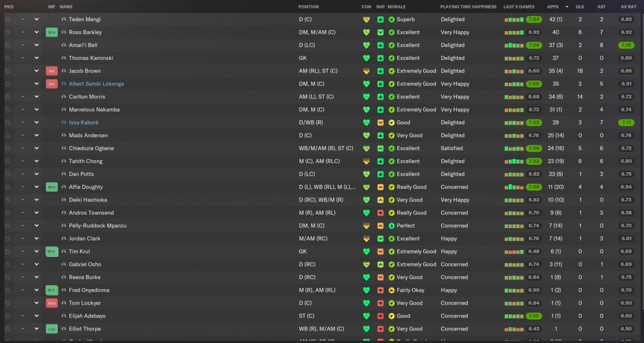Image resolution: width=644 pixels, height=343 pixels.
Task: Click the person icon next to Carlton Morris
Action: pyautogui.click(x=64, y=97)
